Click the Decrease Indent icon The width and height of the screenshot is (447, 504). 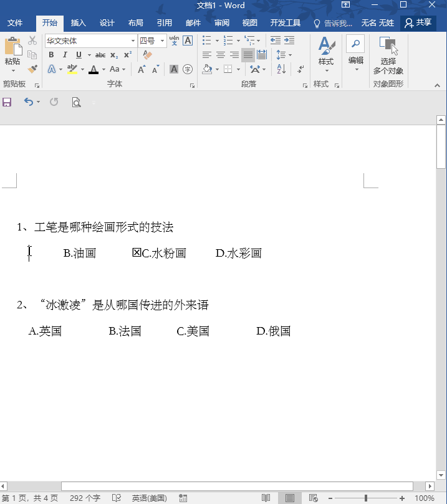click(x=276, y=40)
